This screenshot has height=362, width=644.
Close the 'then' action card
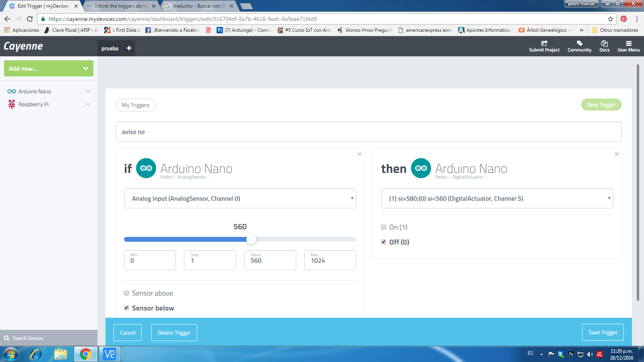(617, 154)
